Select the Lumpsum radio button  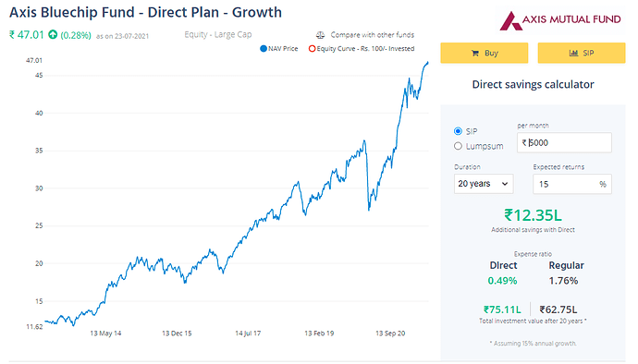click(458, 146)
